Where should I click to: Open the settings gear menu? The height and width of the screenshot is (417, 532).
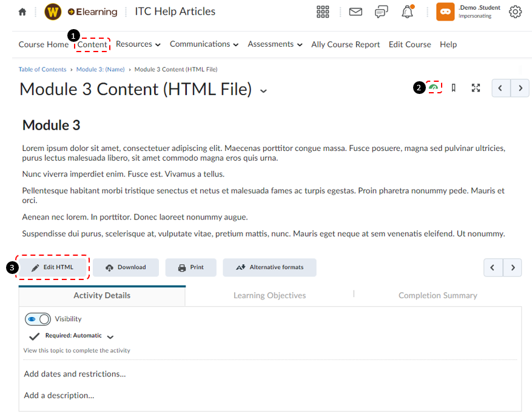tap(515, 12)
